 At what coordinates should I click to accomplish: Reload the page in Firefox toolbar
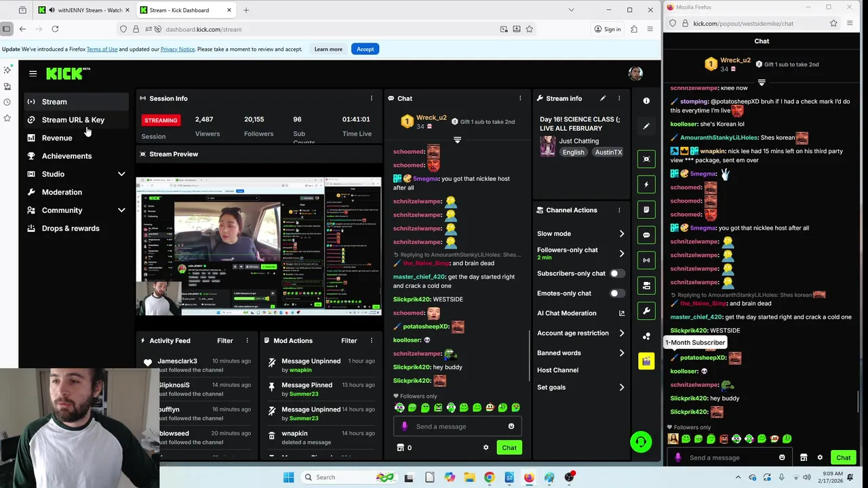click(x=55, y=29)
